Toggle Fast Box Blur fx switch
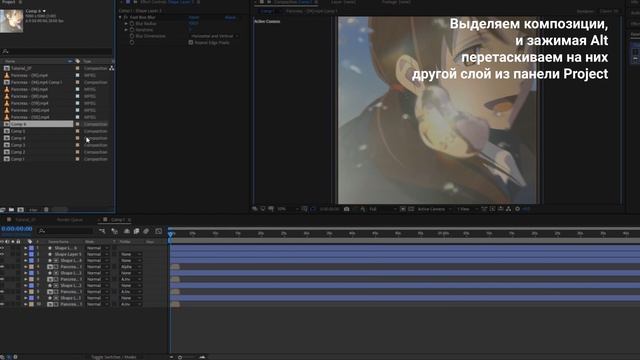 point(126,18)
